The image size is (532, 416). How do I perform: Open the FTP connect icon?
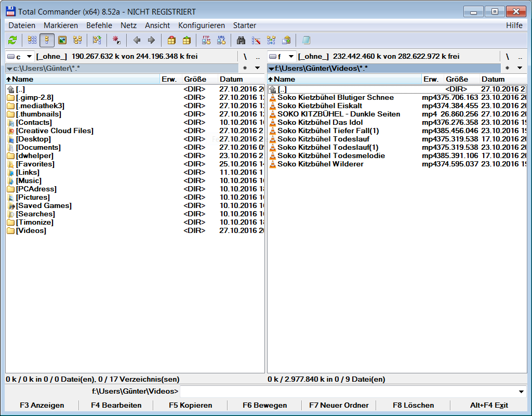click(x=206, y=41)
